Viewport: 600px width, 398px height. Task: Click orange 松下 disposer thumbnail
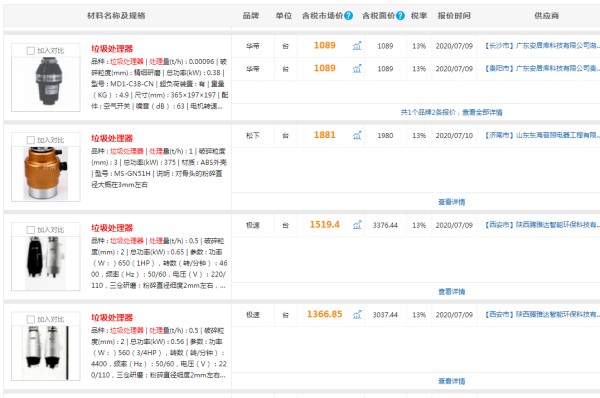pos(46,173)
